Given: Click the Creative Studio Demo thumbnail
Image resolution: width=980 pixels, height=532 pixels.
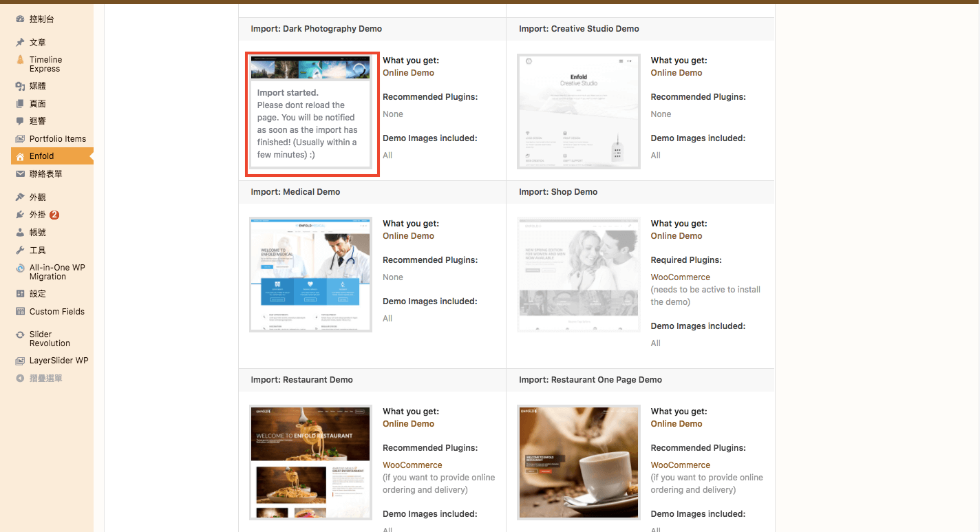Looking at the screenshot, I should [x=578, y=111].
